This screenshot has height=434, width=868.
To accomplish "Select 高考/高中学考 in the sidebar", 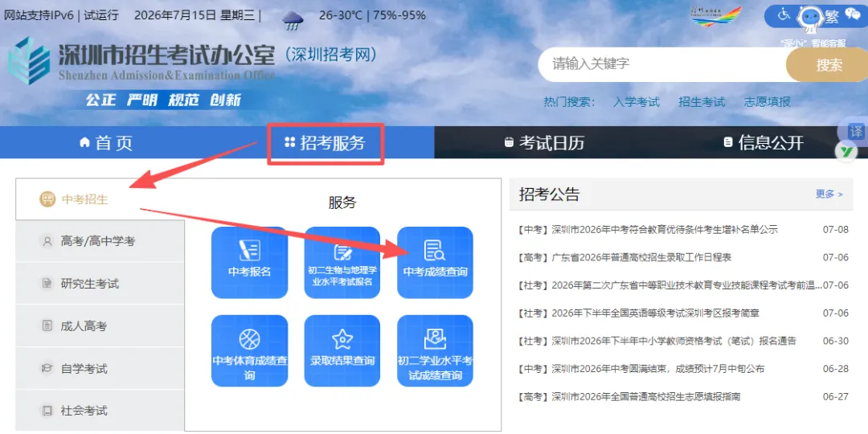I will coord(100,241).
